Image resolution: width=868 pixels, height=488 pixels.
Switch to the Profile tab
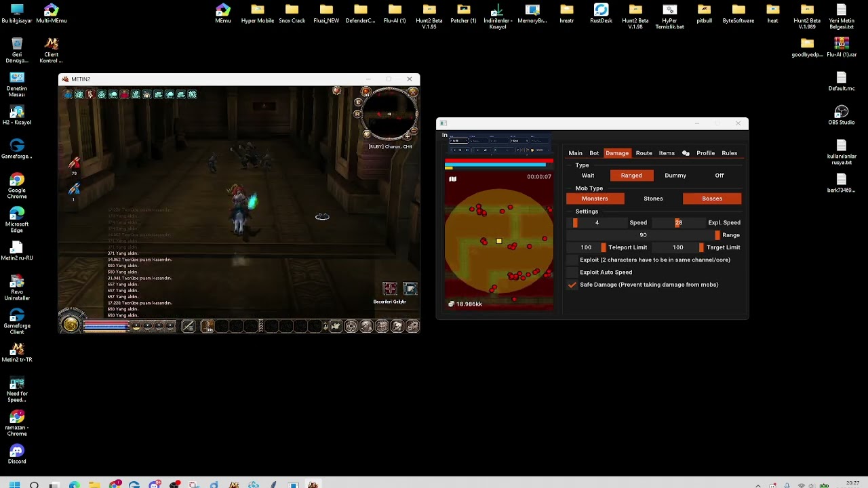click(x=705, y=153)
